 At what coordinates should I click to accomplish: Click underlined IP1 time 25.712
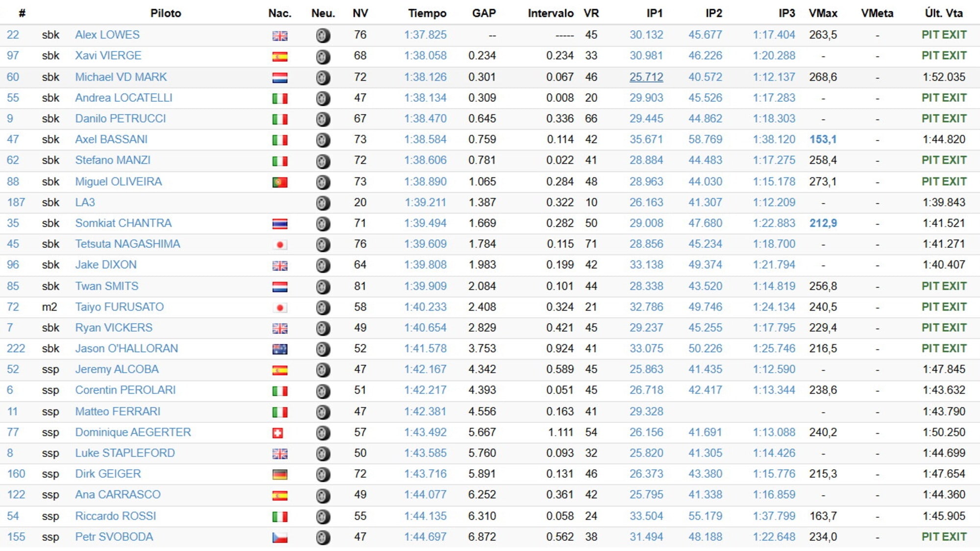(x=646, y=77)
